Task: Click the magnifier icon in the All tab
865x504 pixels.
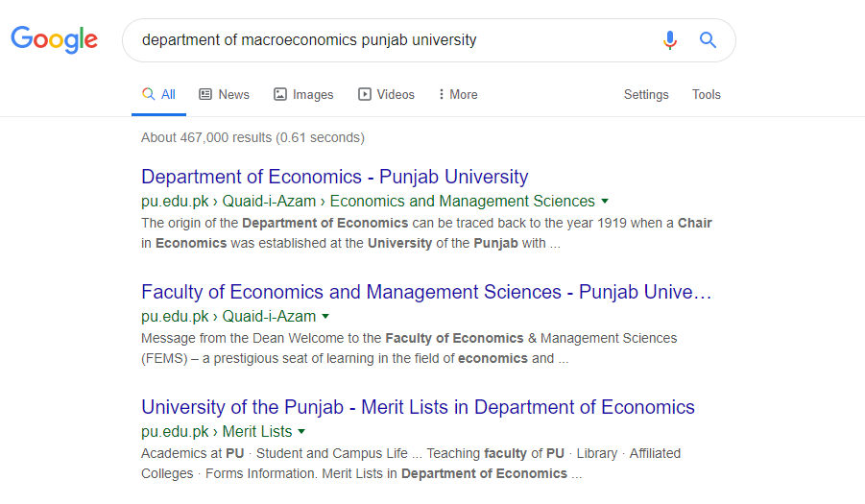Action: 148,94
